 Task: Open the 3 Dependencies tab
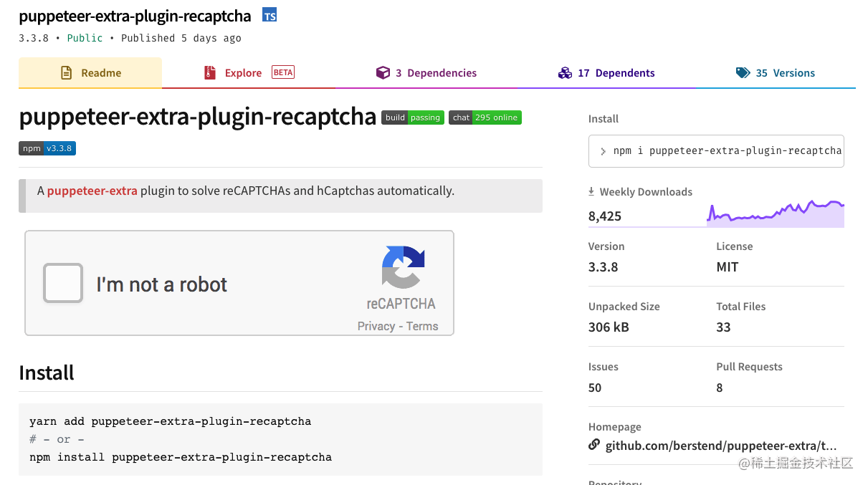click(426, 72)
